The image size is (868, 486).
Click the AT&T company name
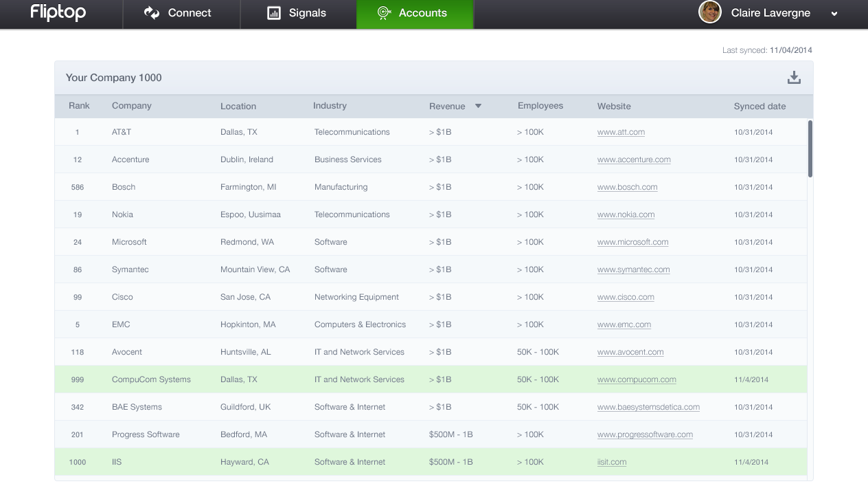pos(122,132)
